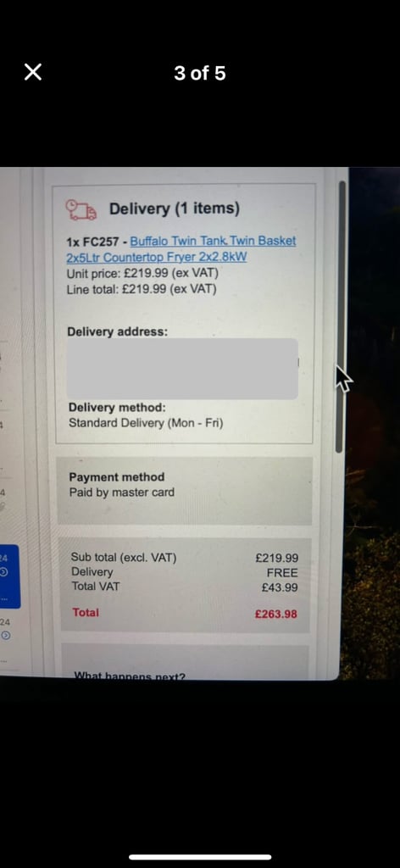The image size is (400, 868).
Task: Click the 'Delivery (1 items)' heading
Action: coord(175,209)
